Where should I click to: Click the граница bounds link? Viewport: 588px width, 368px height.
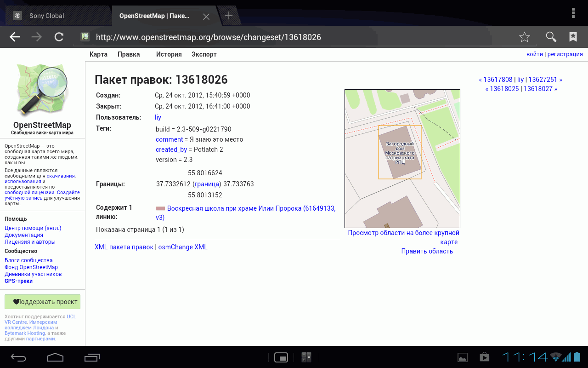pyautogui.click(x=207, y=184)
